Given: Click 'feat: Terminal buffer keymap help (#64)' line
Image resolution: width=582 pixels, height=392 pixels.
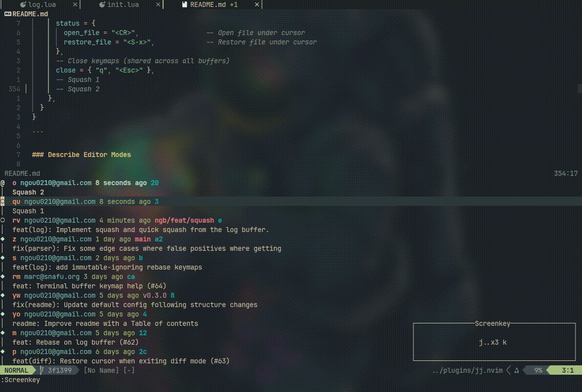Looking at the screenshot, I should point(89,286).
